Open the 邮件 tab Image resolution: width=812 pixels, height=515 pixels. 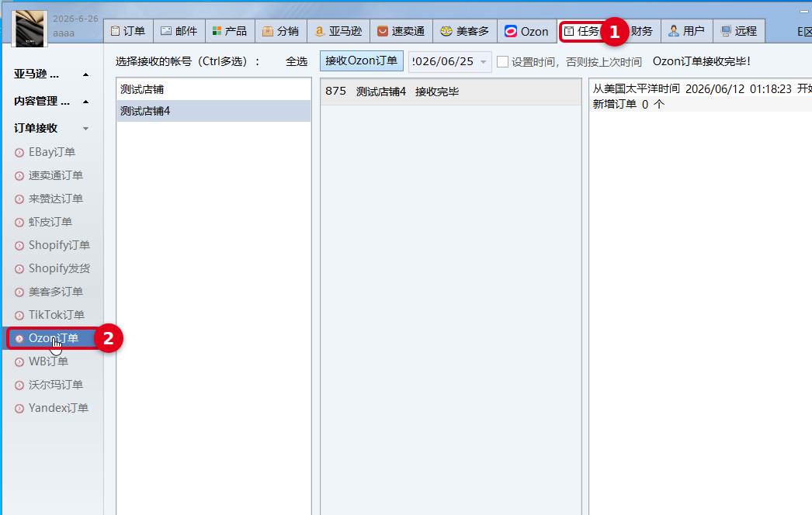point(179,31)
